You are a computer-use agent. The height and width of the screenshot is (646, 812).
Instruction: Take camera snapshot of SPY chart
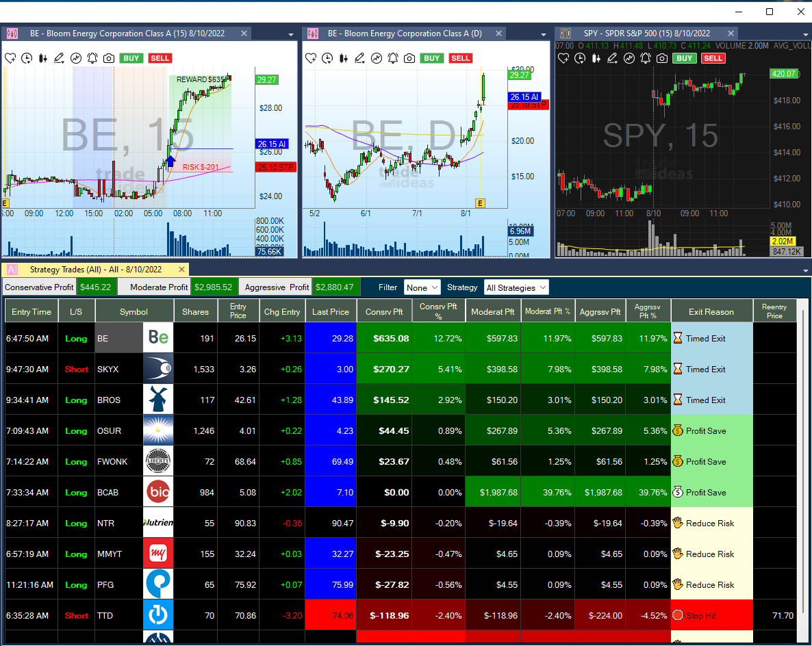click(x=662, y=58)
